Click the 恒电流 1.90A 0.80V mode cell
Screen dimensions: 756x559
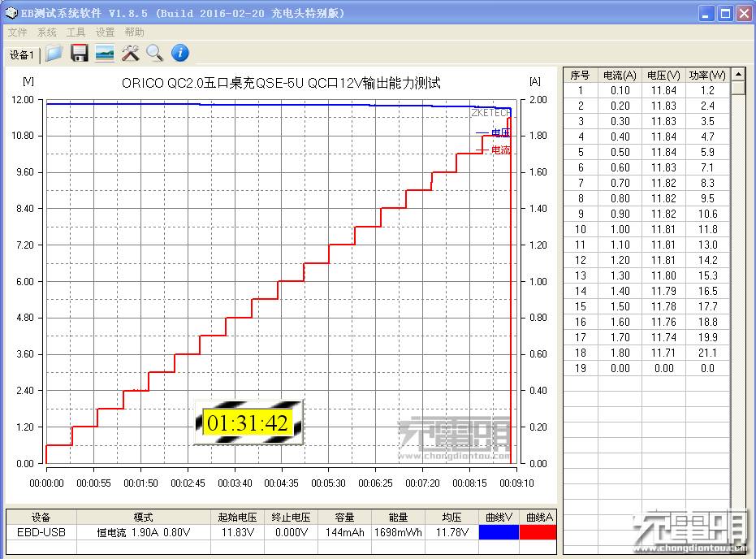pyautogui.click(x=144, y=532)
